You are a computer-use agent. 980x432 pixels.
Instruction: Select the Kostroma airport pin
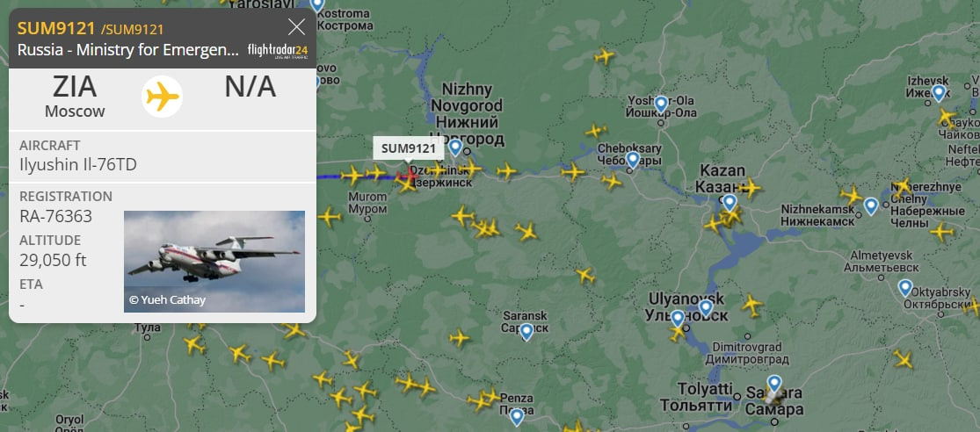coord(317,5)
